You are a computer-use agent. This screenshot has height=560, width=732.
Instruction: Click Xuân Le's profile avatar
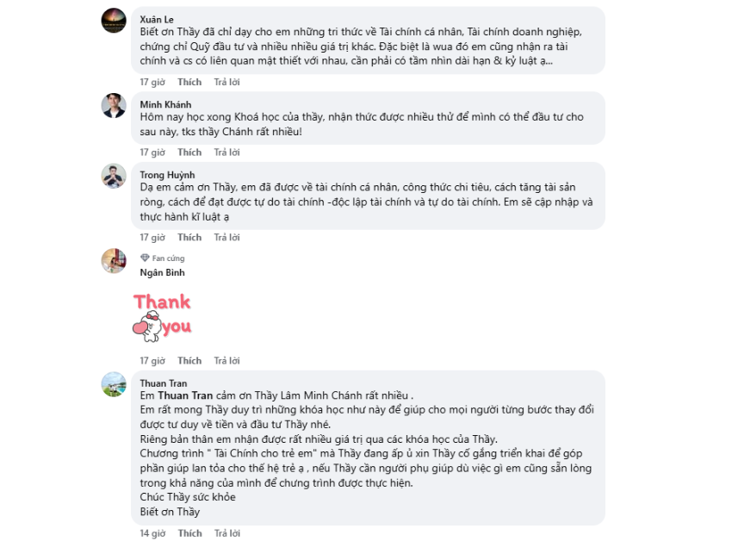114,21
